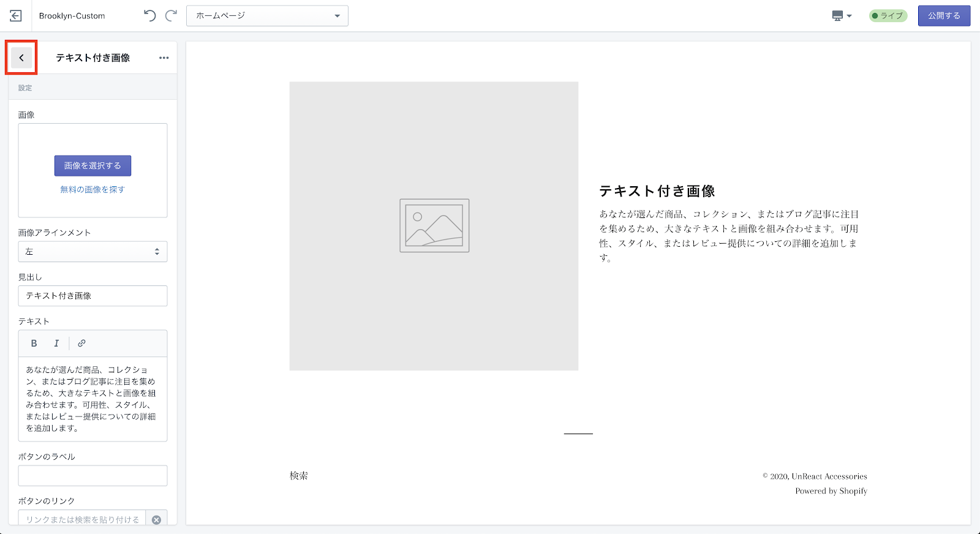
Task: Open the desktop preview device selector
Action: (842, 16)
